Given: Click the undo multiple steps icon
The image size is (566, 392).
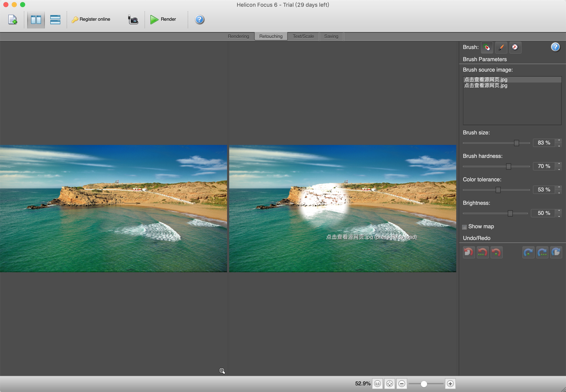Looking at the screenshot, I should click(x=482, y=252).
